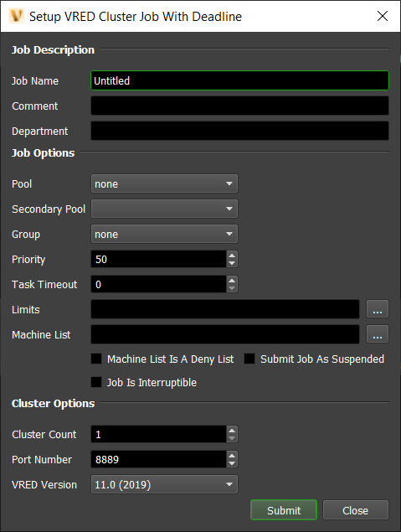Increase Port Number with up arrow

(x=232, y=456)
